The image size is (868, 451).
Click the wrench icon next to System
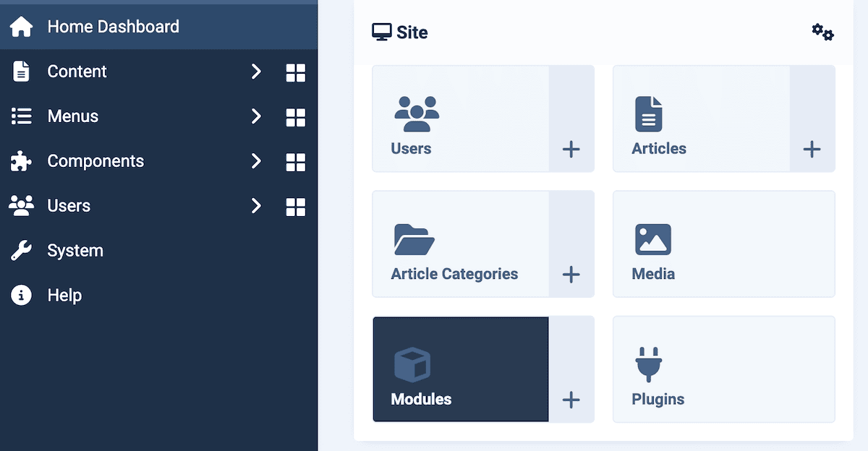point(21,250)
